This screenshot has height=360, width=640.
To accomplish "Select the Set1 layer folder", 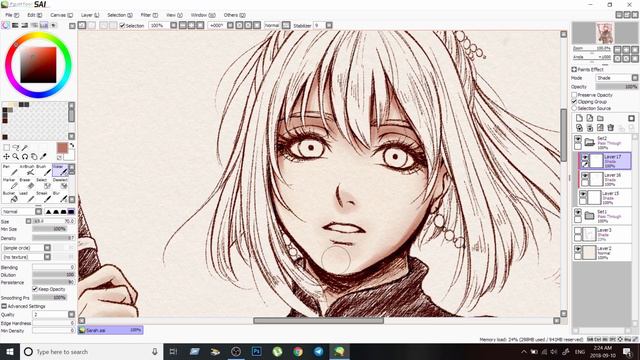I will point(602,216).
